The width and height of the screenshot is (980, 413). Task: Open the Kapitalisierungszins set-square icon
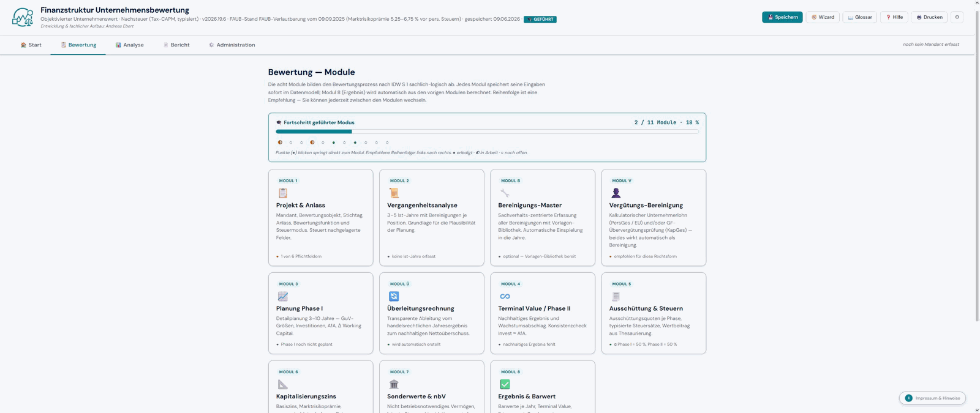(x=283, y=384)
